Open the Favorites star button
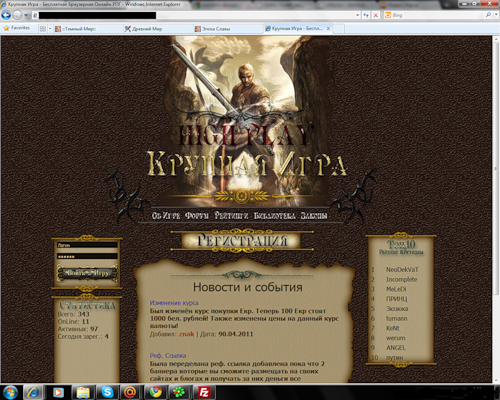The width and height of the screenshot is (500, 400). pos(17,28)
